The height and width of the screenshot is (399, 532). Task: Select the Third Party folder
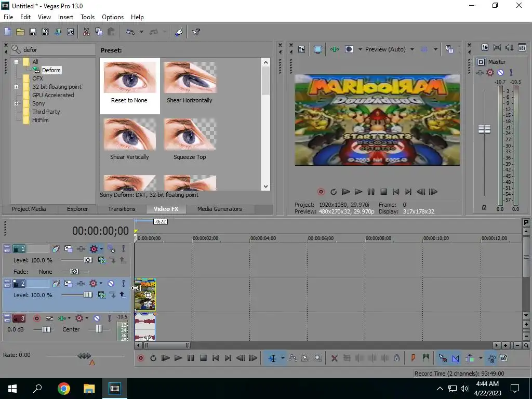point(46,112)
